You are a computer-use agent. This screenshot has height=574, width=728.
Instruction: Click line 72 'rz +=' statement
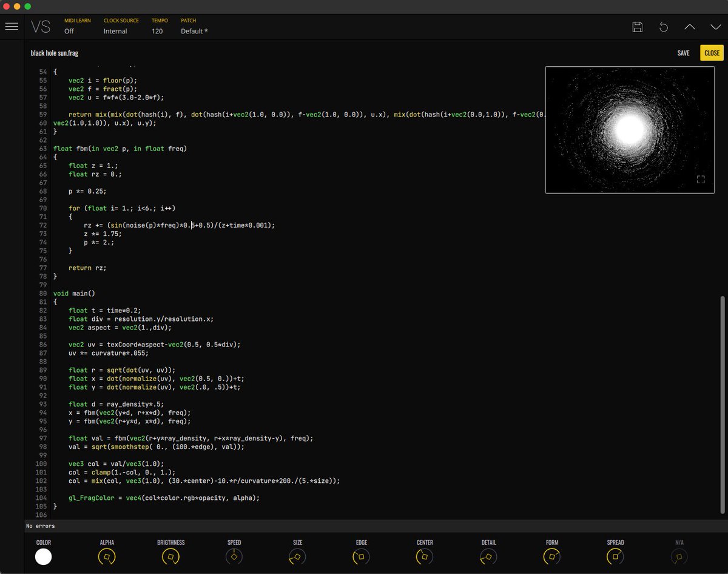click(179, 225)
